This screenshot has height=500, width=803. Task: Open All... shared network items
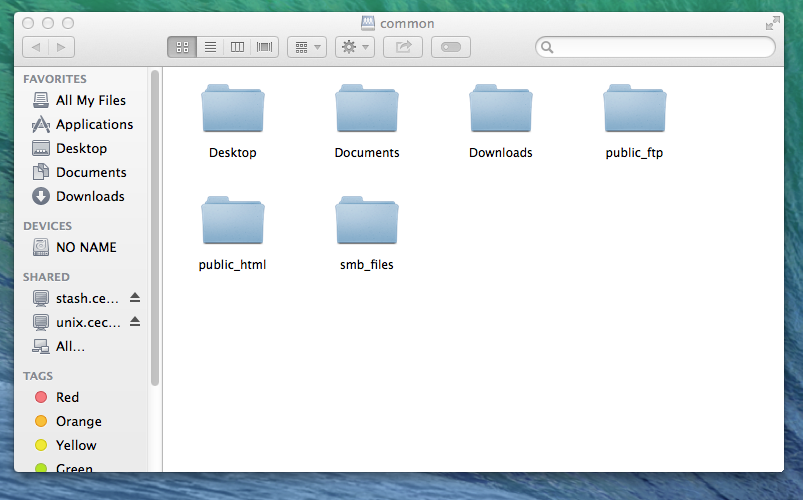tap(82, 346)
